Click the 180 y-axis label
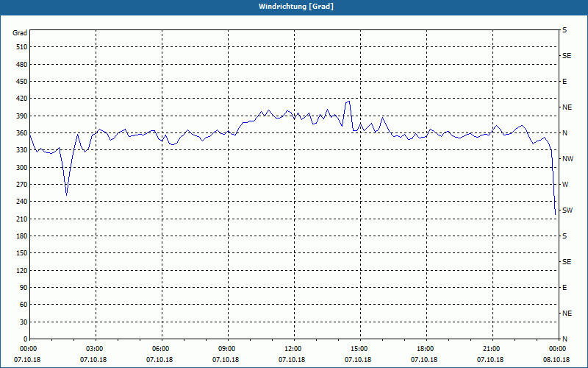 pyautogui.click(x=22, y=236)
